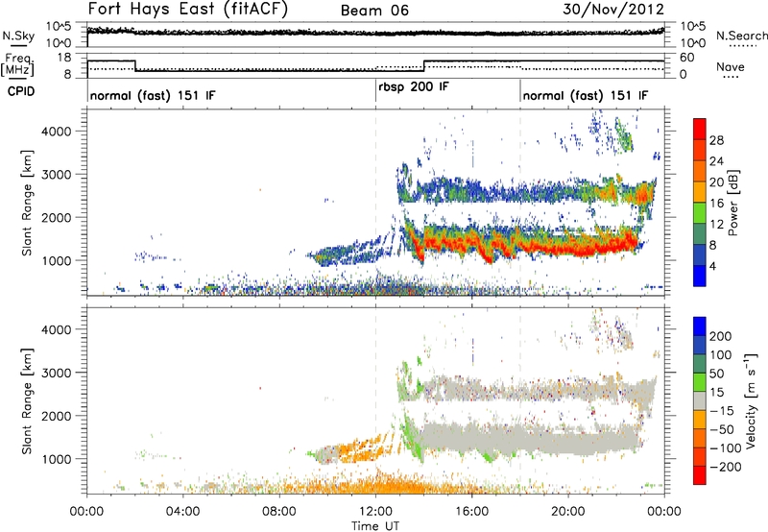The image size is (768, 532).
Task: Click the date '30/Nov/2012'
Action: pyautogui.click(x=613, y=10)
